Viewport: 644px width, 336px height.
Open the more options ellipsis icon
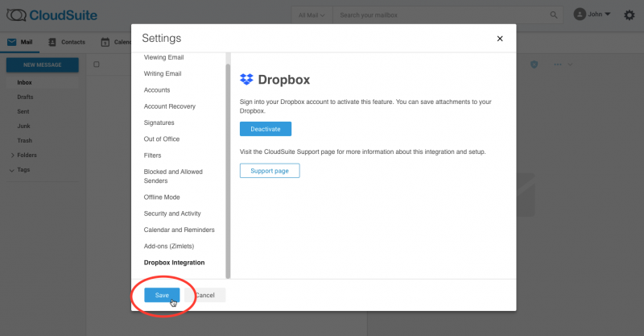coord(558,64)
